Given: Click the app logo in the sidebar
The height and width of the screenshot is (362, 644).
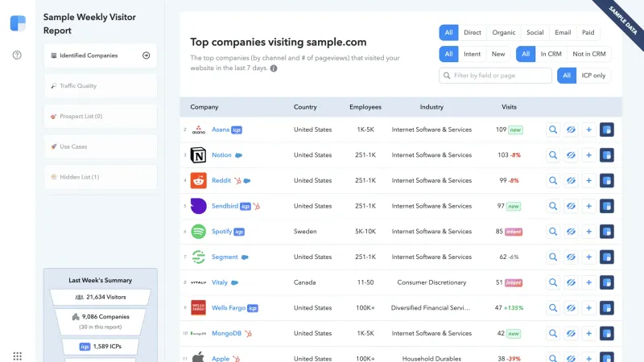Looking at the screenshot, I should click(x=18, y=23).
